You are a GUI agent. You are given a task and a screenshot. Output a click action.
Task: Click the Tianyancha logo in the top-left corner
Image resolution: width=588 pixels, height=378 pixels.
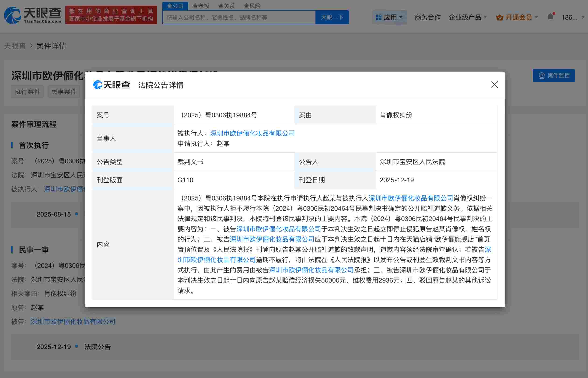[33, 15]
